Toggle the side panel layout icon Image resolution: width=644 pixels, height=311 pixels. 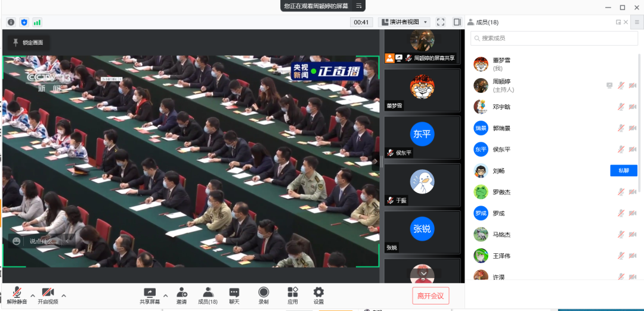click(x=457, y=22)
